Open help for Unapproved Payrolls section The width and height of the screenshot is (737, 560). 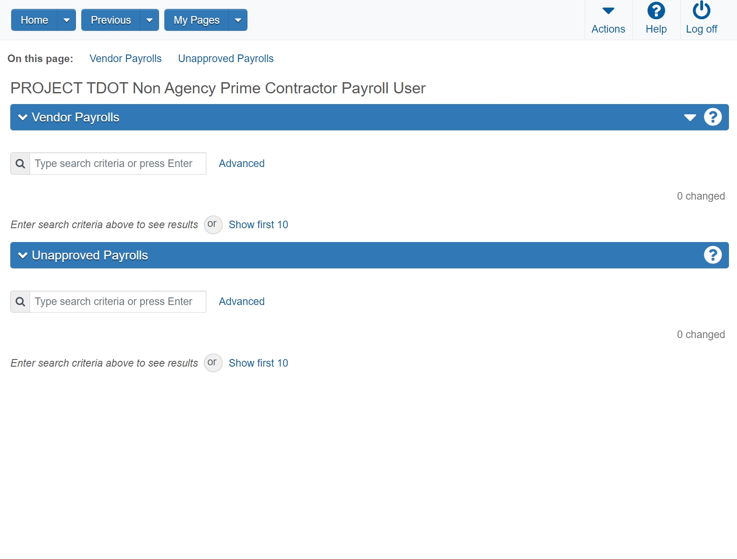(713, 255)
